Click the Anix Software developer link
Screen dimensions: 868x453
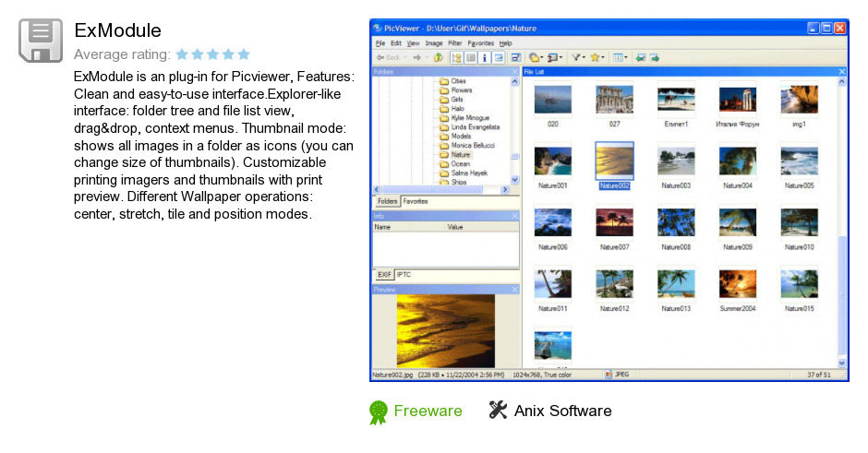(550, 411)
